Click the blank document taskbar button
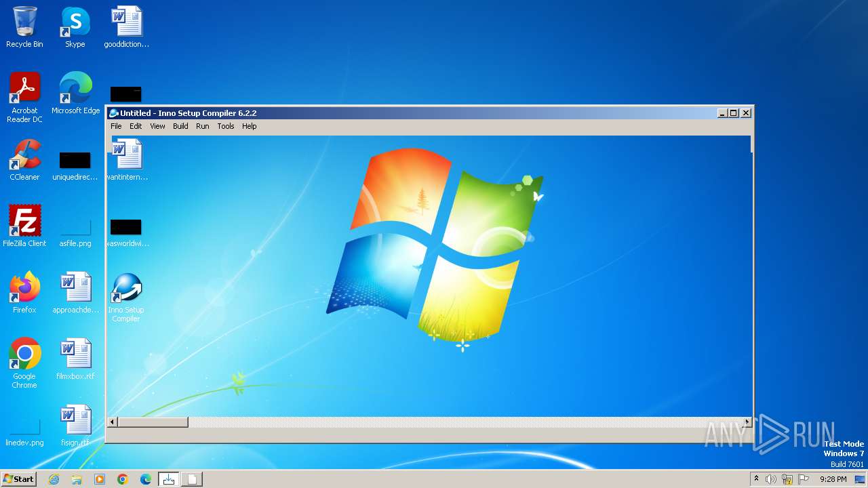The width and height of the screenshot is (868, 488). pos(192,479)
